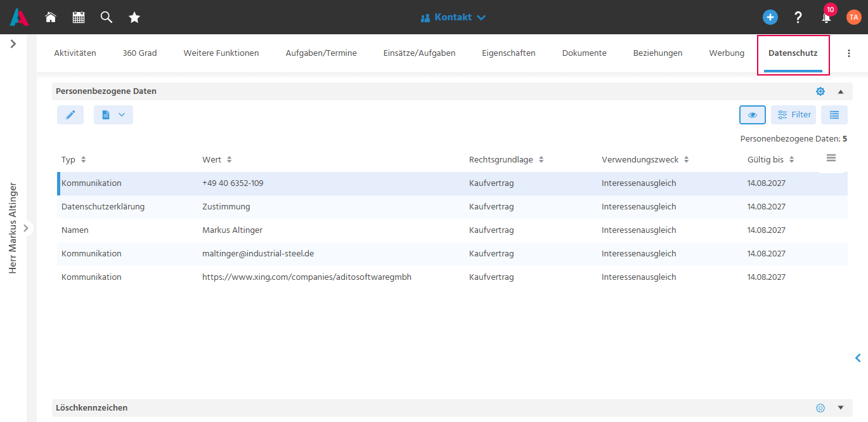Viewport: 868px width, 422px height.
Task: Click the Zustimmung value cell
Action: point(226,207)
